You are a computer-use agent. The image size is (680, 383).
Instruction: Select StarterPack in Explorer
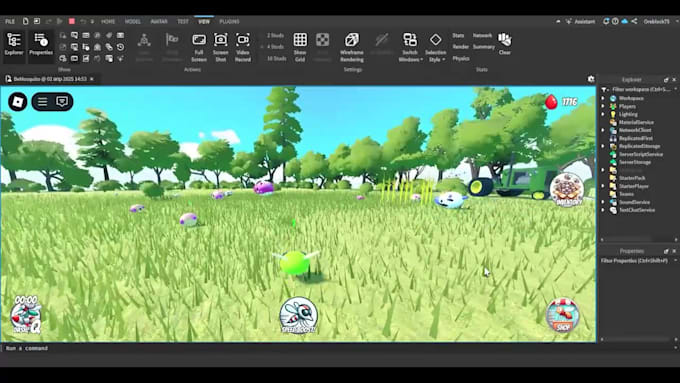(632, 178)
